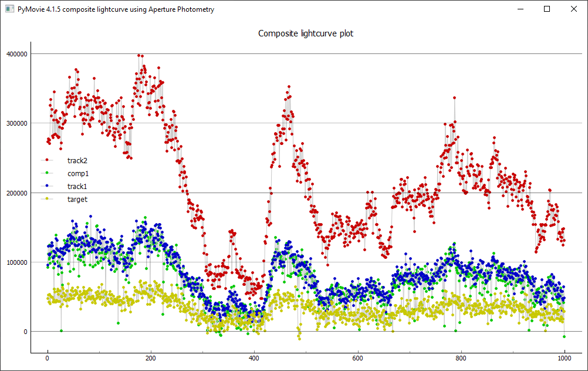The width and height of the screenshot is (588, 371).
Task: Click the green comp1 legend marker
Action: click(x=47, y=173)
